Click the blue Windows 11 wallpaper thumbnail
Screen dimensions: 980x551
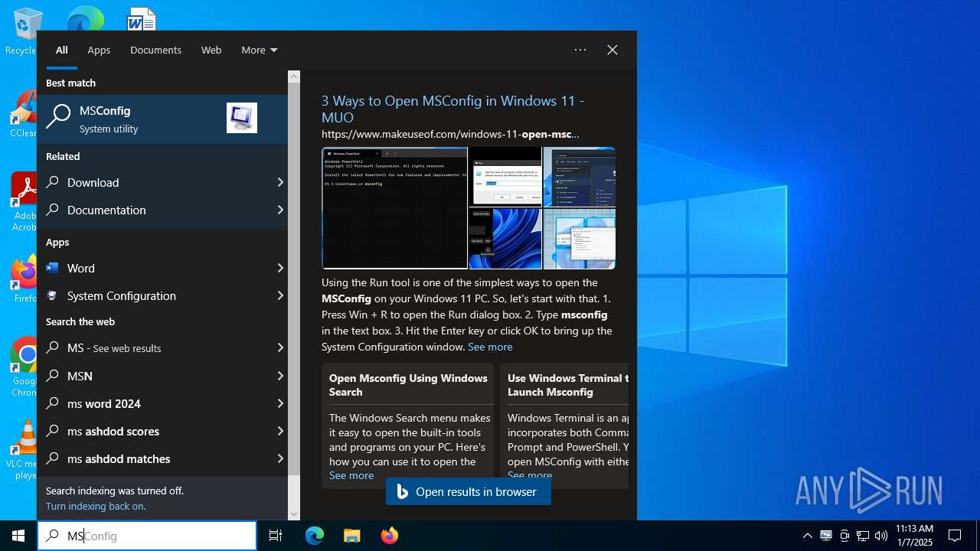(505, 239)
